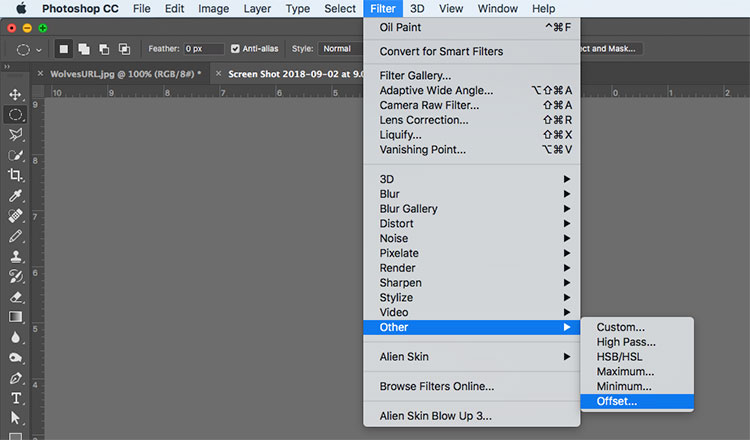Select the Blur tool
The width and height of the screenshot is (750, 440).
[15, 337]
